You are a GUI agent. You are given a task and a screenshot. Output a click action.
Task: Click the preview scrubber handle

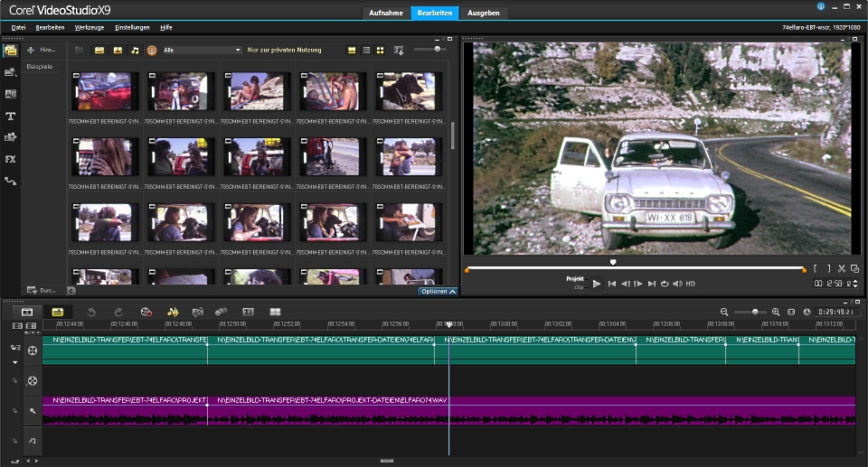(x=613, y=263)
